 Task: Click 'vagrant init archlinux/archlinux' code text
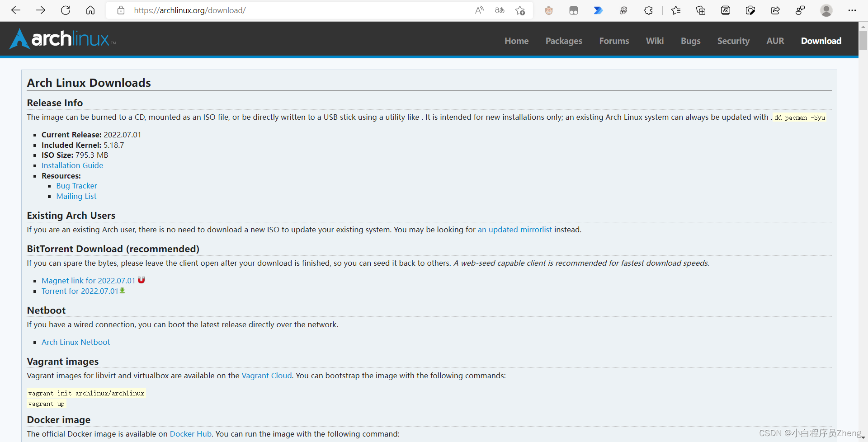pyautogui.click(x=86, y=393)
